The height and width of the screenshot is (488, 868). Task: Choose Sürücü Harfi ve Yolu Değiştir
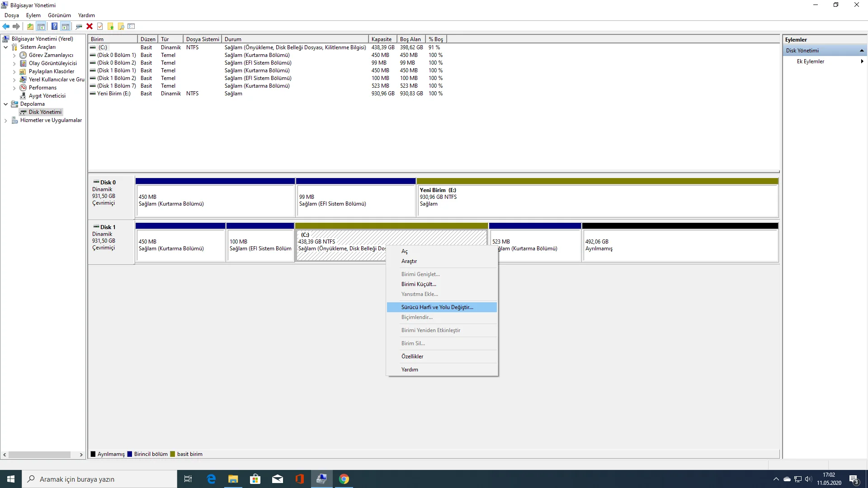pyautogui.click(x=437, y=307)
